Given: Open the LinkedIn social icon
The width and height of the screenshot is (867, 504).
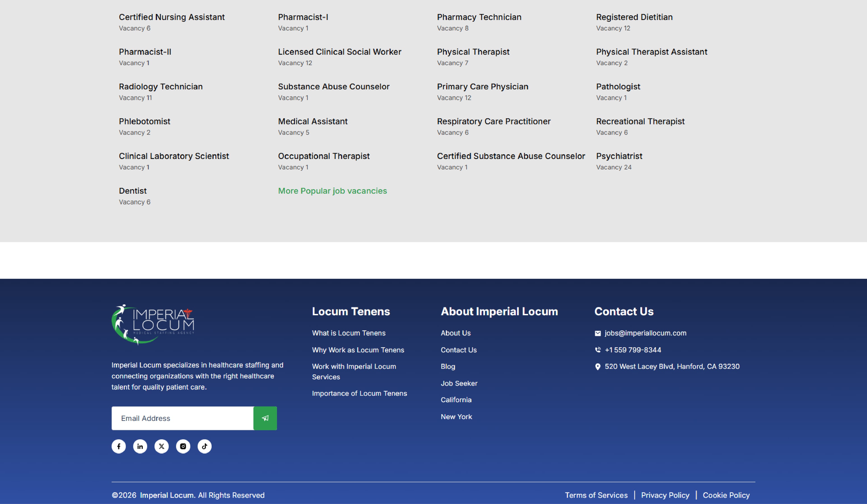Looking at the screenshot, I should 140,446.
